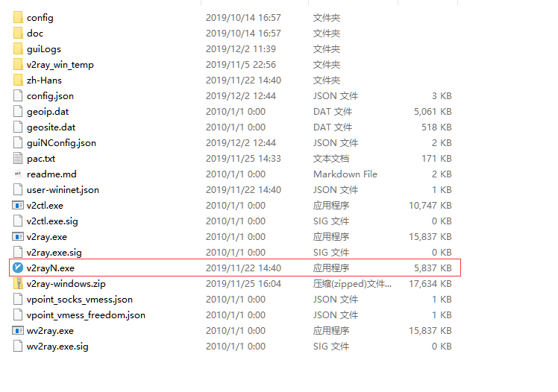
Task: Select the doc folder name
Action: coord(35,33)
